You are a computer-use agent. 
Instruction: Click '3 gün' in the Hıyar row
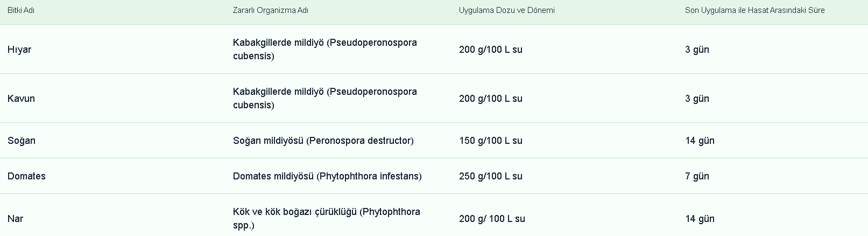(697, 50)
